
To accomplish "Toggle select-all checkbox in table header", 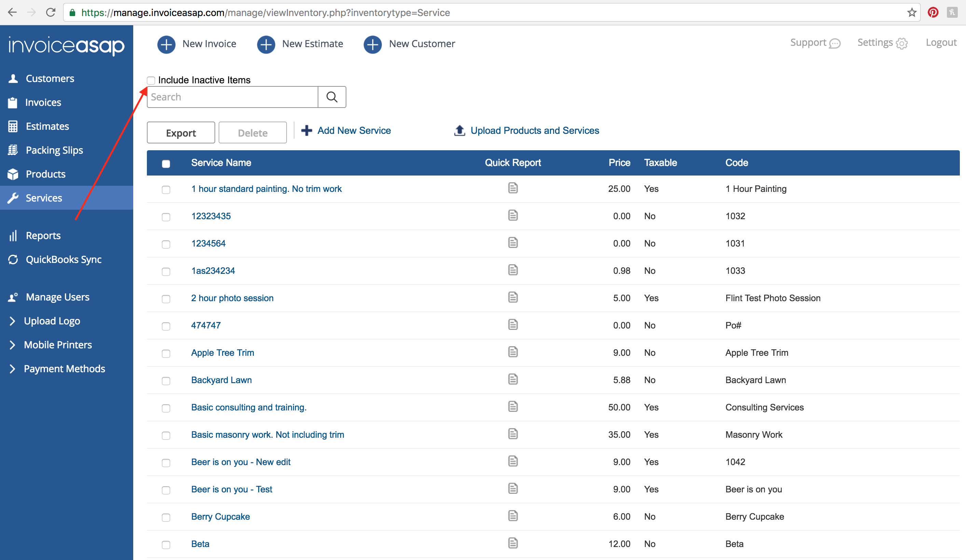I will (166, 164).
